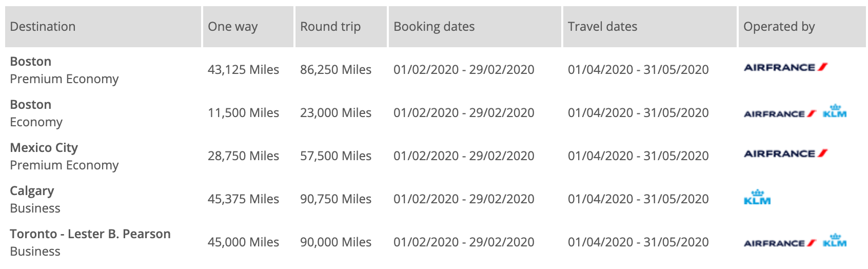The width and height of the screenshot is (868, 269).
Task: Click the One way column header
Action: pos(233,27)
